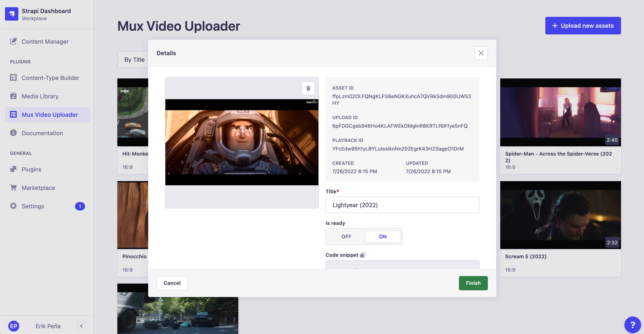Image resolution: width=644 pixels, height=334 pixels.
Task: Click the Marketplace cart icon
Action: (x=13, y=187)
